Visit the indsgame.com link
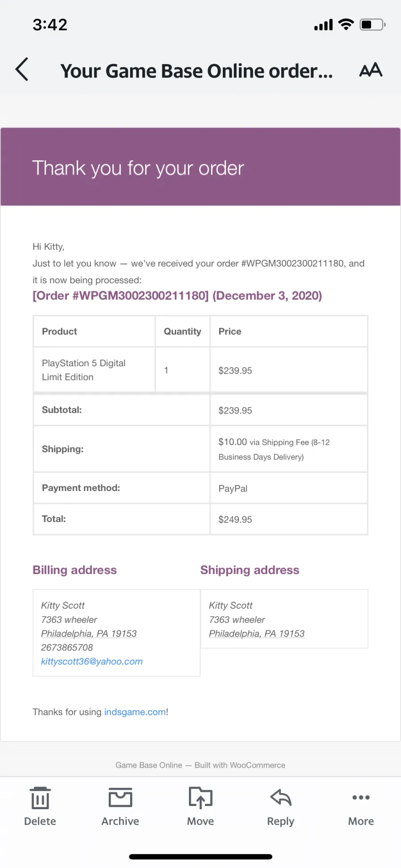This screenshot has height=868, width=401. (x=135, y=712)
